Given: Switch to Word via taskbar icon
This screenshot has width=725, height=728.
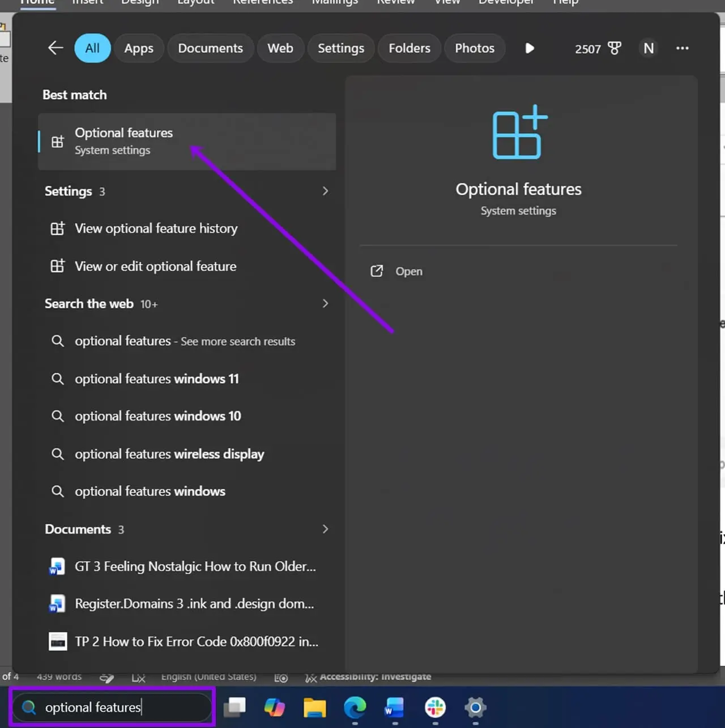Looking at the screenshot, I should [394, 707].
